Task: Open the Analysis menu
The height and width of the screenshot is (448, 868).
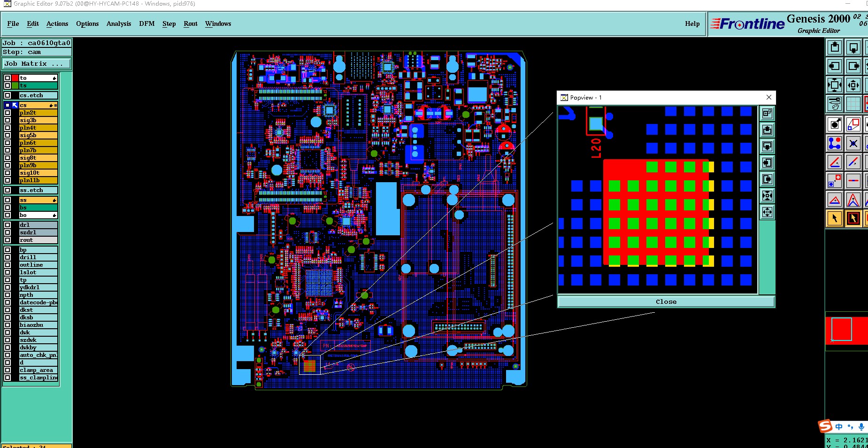Action: 119,23
